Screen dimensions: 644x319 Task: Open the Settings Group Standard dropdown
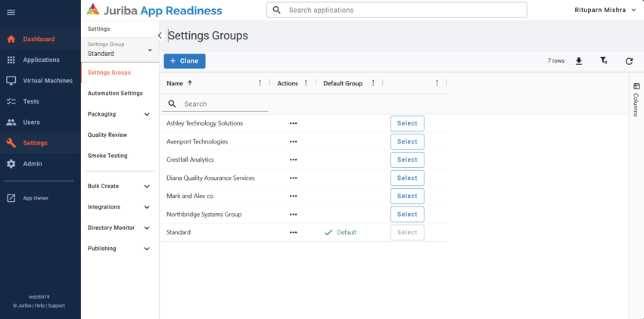click(x=120, y=50)
